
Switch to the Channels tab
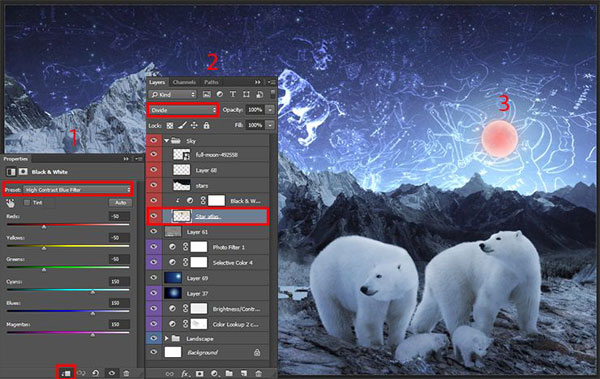pyautogui.click(x=184, y=82)
